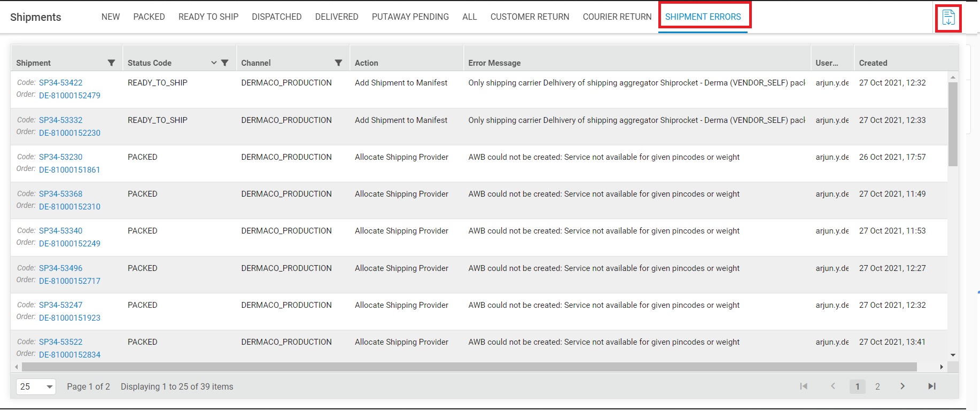Open shipment SP34-53230

pos(61,157)
